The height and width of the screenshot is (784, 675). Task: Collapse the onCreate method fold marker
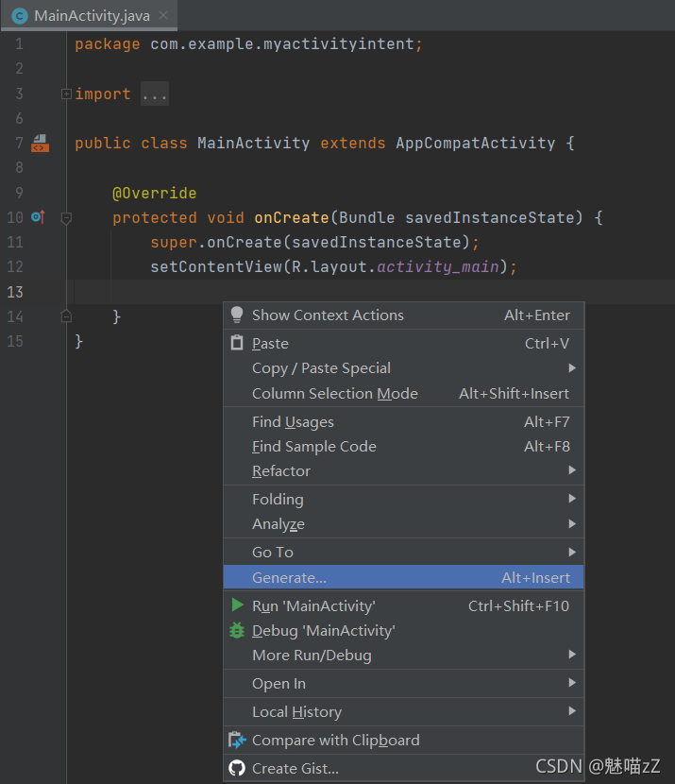pos(65,217)
